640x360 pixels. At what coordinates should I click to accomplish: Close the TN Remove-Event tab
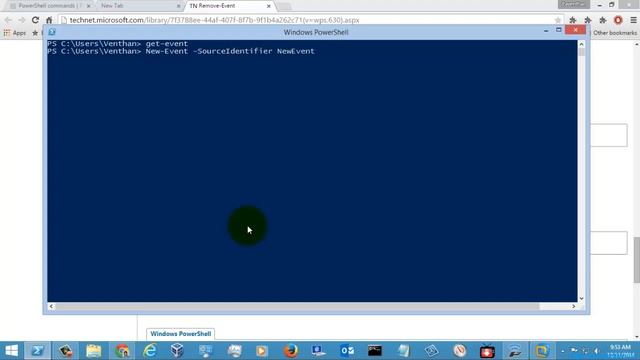269,6
